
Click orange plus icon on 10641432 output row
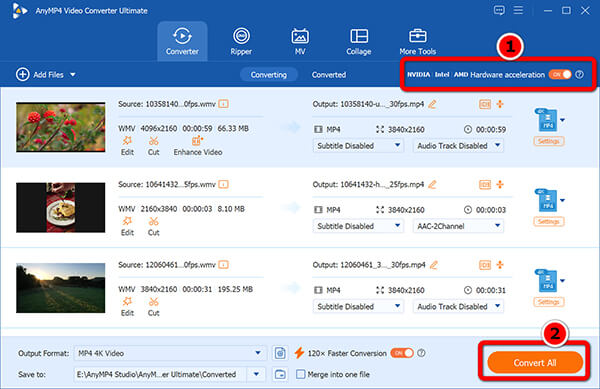(500, 184)
